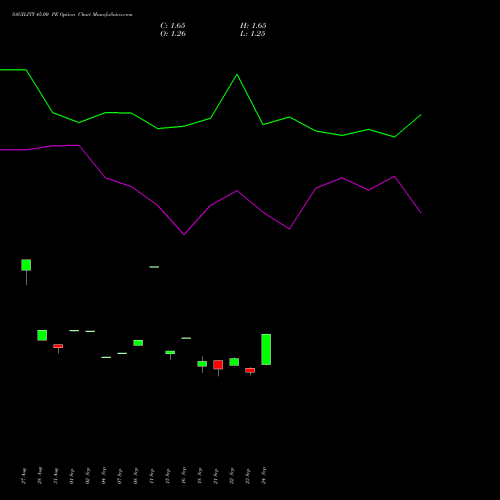Select the close value 'C: 1.65'
The height and width of the screenshot is (500, 500).
pos(173,26)
